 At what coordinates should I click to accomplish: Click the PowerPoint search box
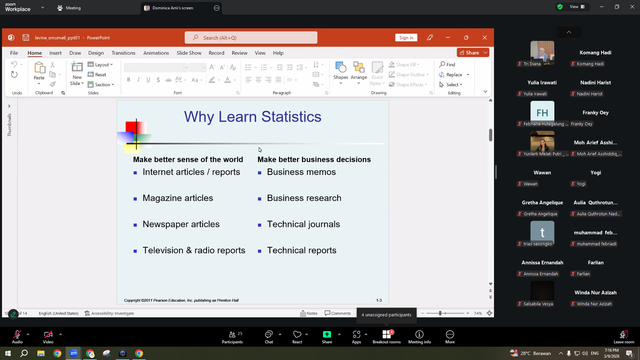pyautogui.click(x=251, y=38)
